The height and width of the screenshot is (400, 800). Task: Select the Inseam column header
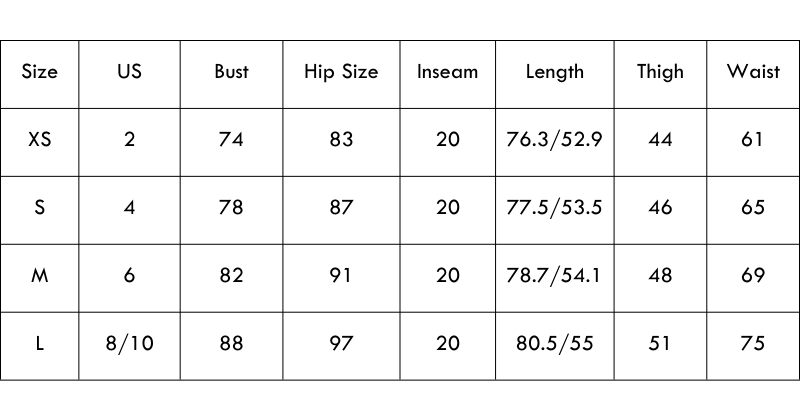[x=447, y=72]
